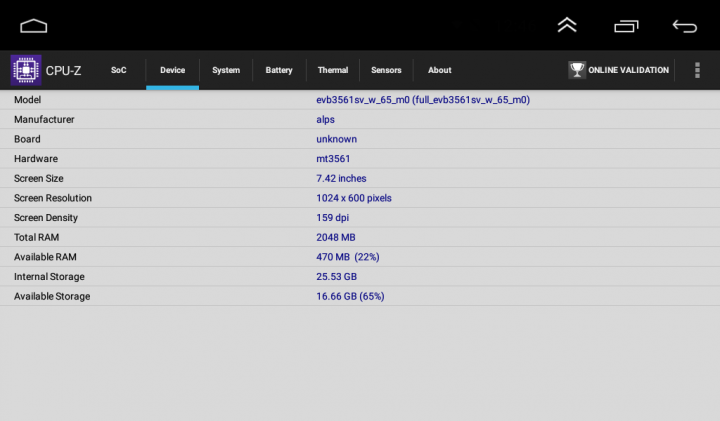Select the Available RAM label
This screenshot has width=720, height=421.
[x=45, y=257]
